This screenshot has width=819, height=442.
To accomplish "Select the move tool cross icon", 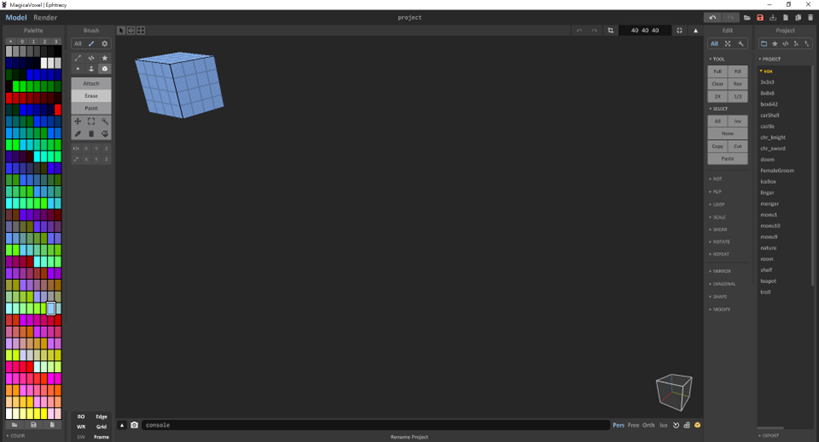I will [78, 121].
